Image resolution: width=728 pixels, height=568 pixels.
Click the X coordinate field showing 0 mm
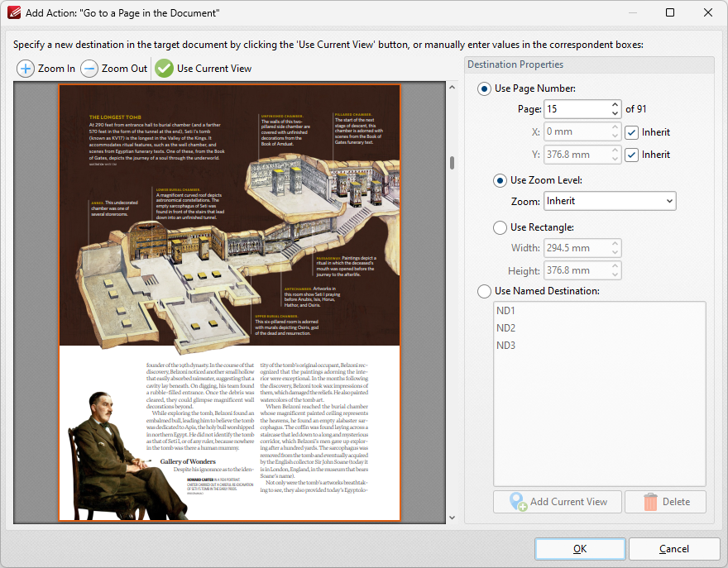point(576,131)
